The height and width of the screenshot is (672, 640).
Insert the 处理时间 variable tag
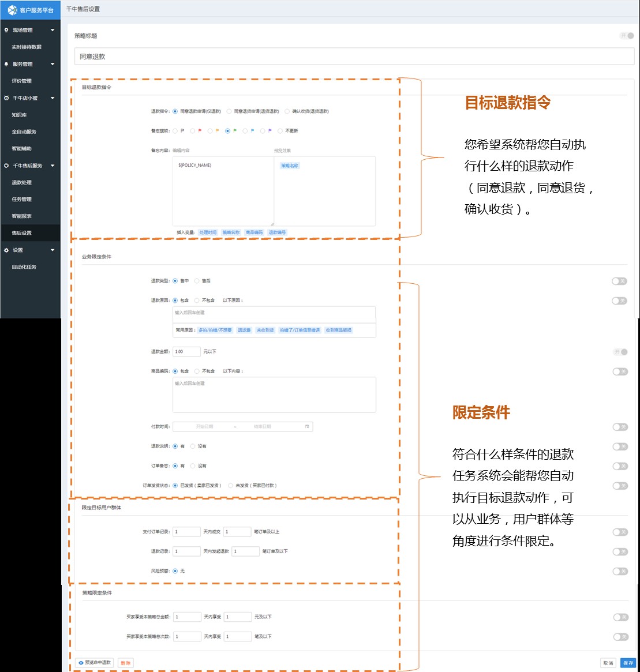click(208, 232)
